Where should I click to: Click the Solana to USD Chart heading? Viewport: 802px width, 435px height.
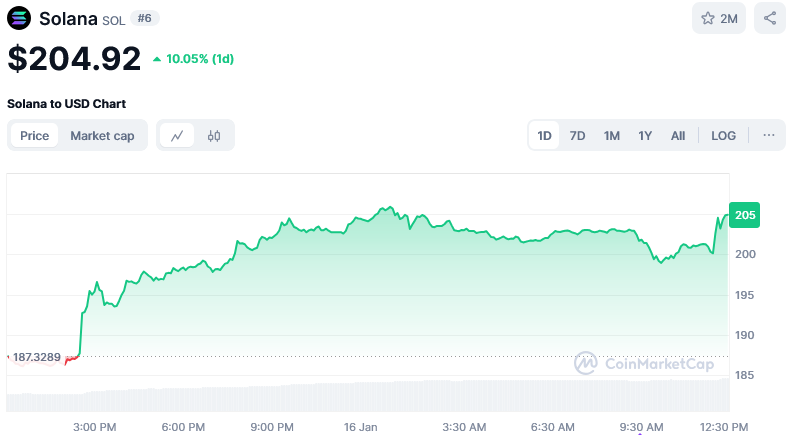coord(66,104)
